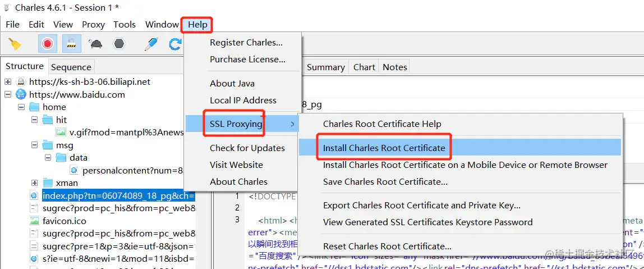Collapse the hit folder node
Screen dimensions: 644x269
[35, 120]
